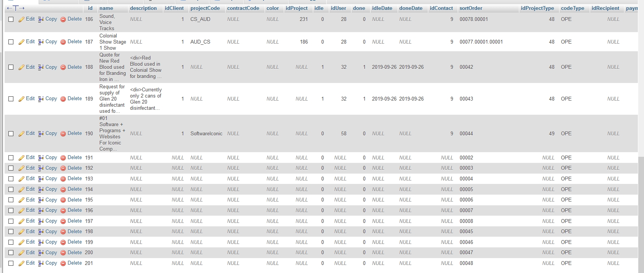Image resolution: width=644 pixels, height=273 pixels.
Task: Check the checkbox for row 195
Action: (x=11, y=200)
